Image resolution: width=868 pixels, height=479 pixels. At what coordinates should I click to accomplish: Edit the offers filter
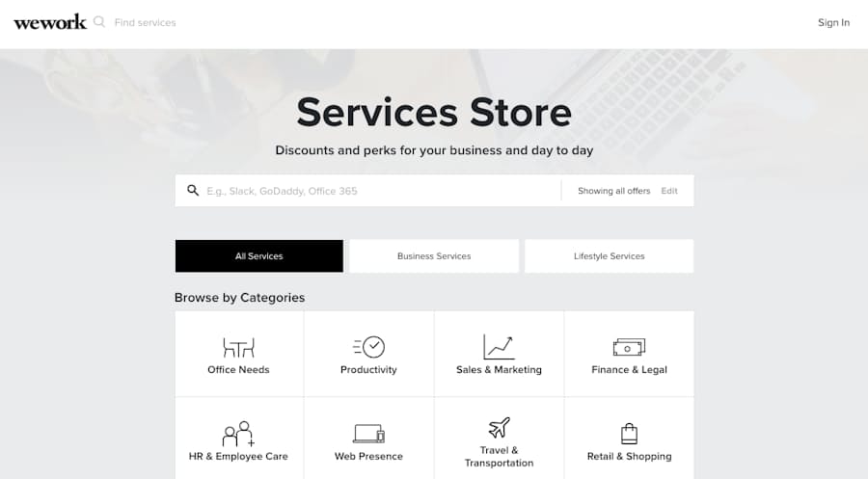tap(669, 191)
